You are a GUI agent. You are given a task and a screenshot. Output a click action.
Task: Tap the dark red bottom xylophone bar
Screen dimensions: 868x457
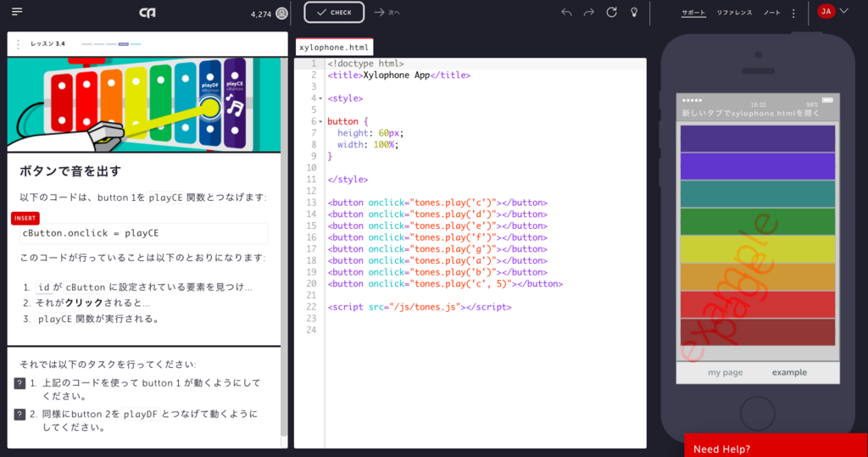point(757,332)
